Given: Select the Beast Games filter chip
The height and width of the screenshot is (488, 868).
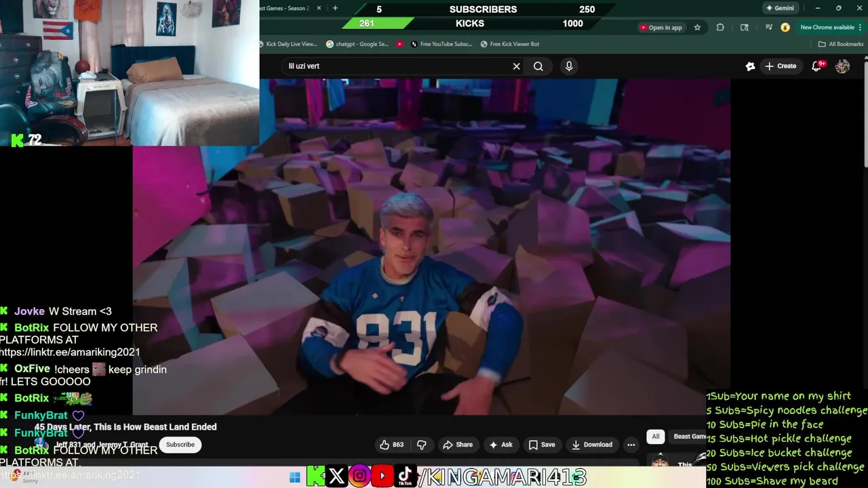Looking at the screenshot, I should click(x=688, y=436).
